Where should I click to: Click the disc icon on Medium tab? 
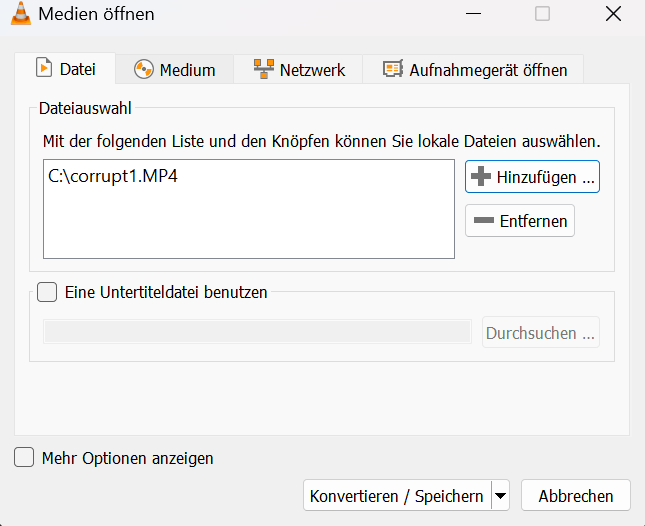[144, 69]
